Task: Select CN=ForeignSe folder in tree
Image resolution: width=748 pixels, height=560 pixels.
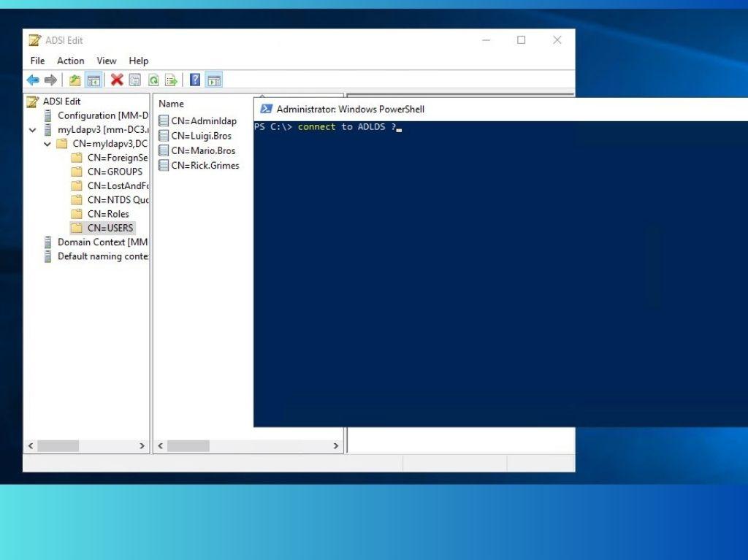Action: tap(118, 158)
